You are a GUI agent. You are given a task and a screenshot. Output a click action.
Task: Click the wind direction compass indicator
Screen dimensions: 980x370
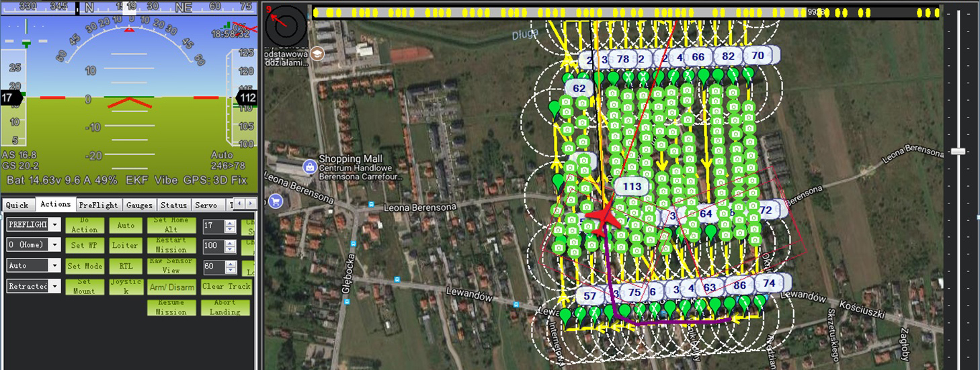click(x=286, y=25)
